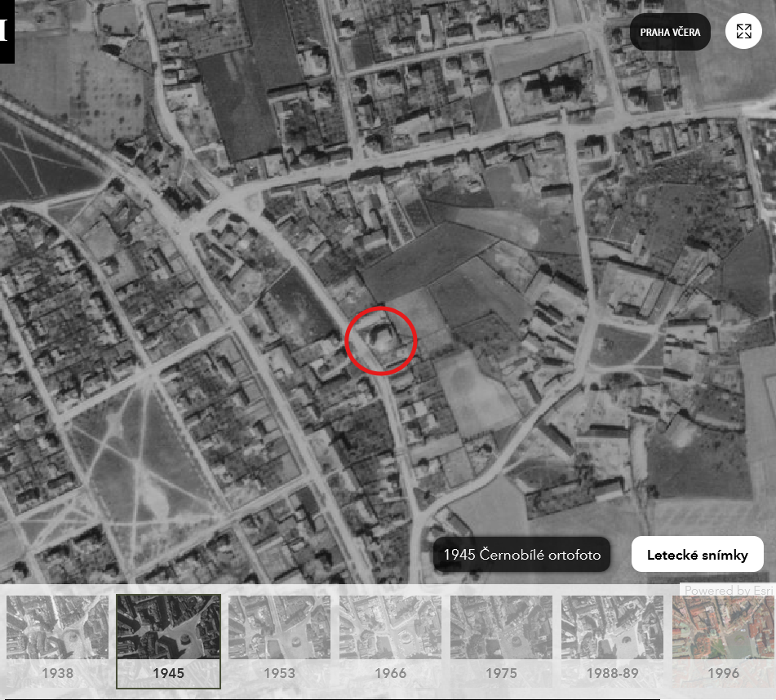Click the horizontal scrollbar under the thumbnails
Image resolution: width=776 pixels, height=700 pixels.
pos(330,698)
